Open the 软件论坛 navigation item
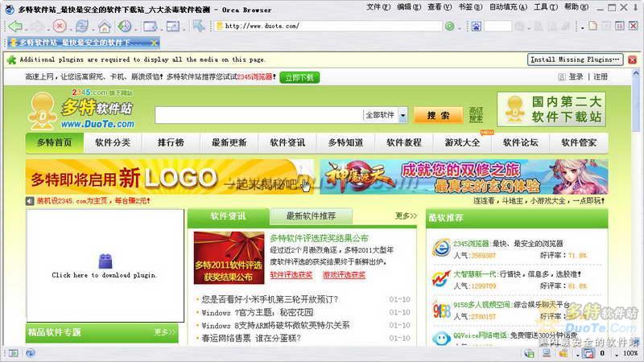Viewport: 644px width, 362px height. [520, 143]
